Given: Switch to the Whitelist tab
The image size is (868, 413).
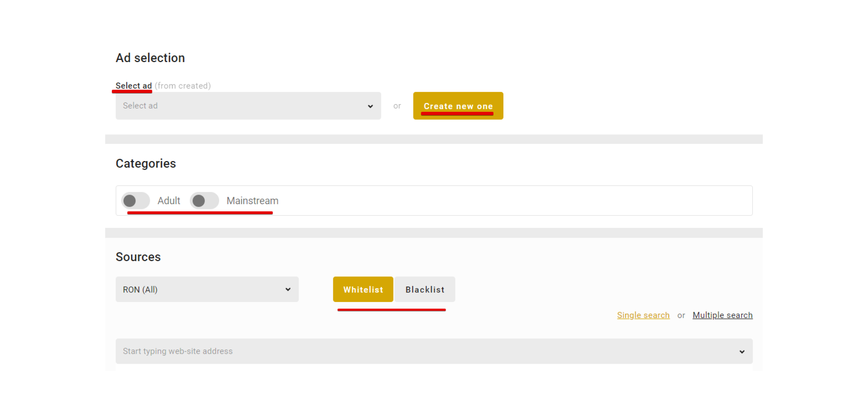Looking at the screenshot, I should click(363, 290).
